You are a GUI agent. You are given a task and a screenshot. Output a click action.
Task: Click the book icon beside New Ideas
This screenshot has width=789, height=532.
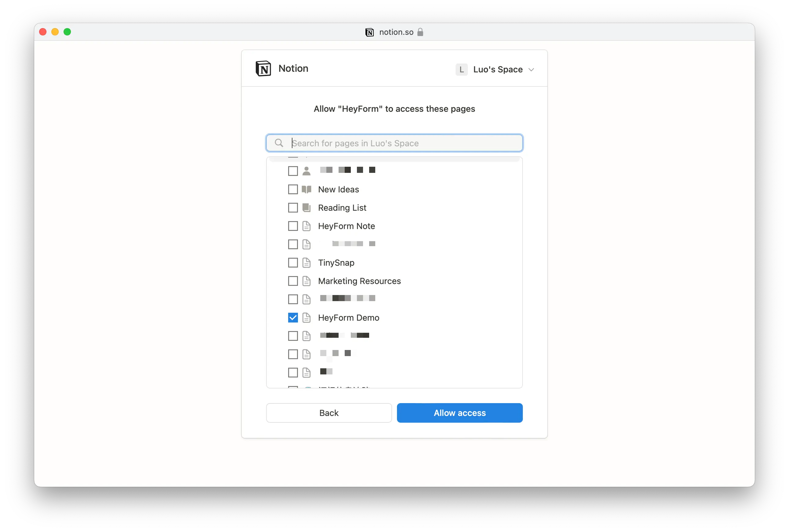pyautogui.click(x=306, y=189)
